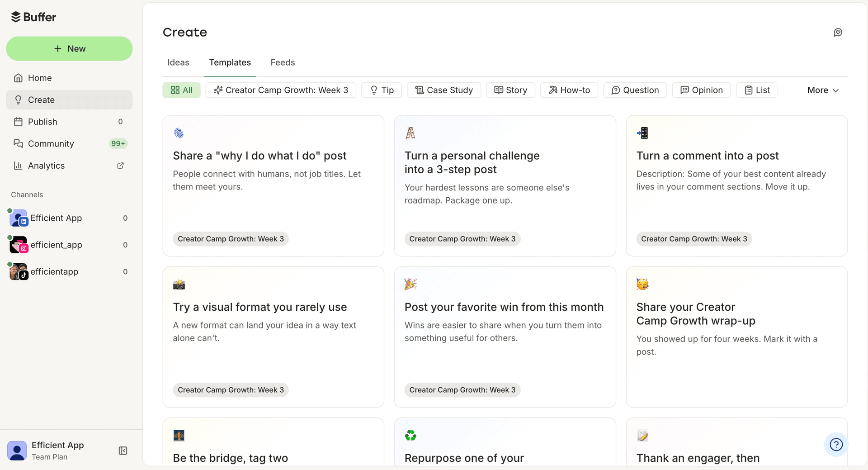Open 'Repurpose one of your' template
The width and height of the screenshot is (868, 470).
505,442
